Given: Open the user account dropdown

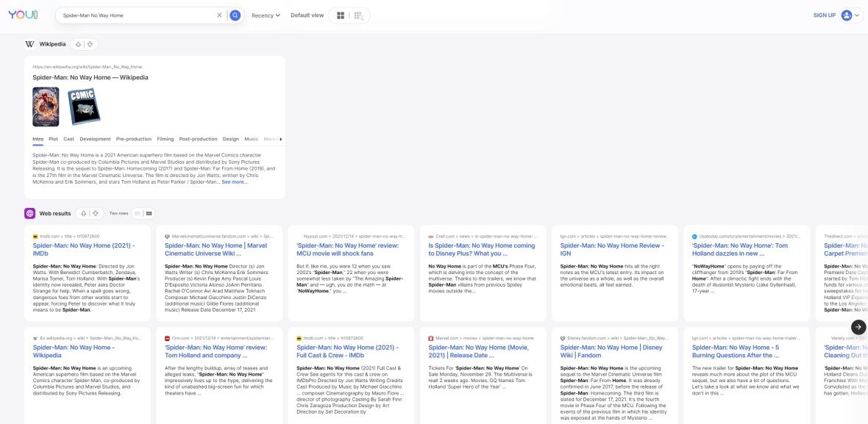Looking at the screenshot, I should [x=850, y=15].
